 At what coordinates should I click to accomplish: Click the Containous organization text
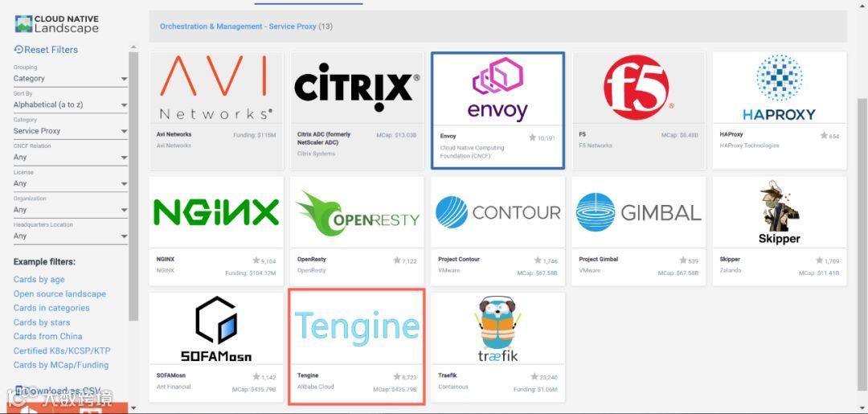click(x=452, y=387)
